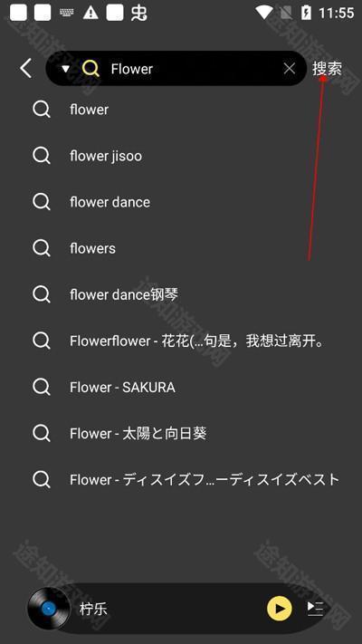
Task: Choose the "flower jisoo" suggestion
Action: 181,156
